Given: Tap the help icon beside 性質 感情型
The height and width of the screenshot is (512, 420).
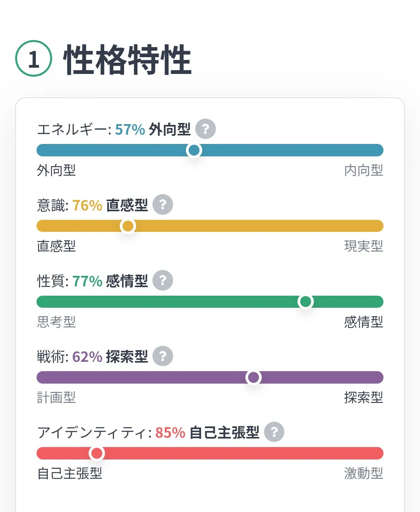Looking at the screenshot, I should pos(163,281).
